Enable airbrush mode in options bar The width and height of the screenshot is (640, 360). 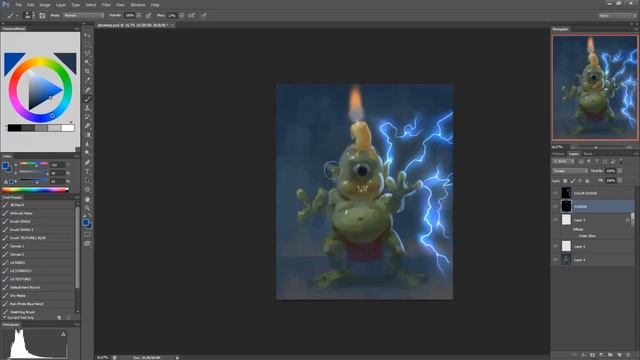point(191,16)
